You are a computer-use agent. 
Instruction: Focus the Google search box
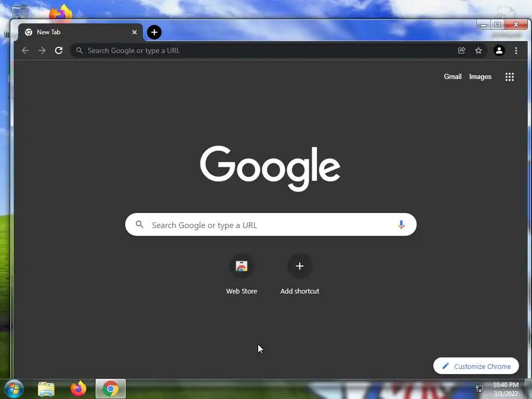pos(271,224)
